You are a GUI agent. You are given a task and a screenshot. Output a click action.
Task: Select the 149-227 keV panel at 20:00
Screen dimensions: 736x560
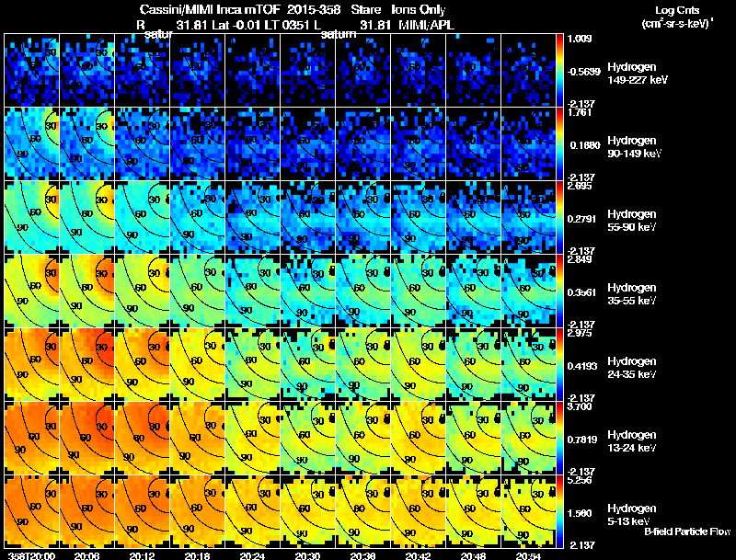click(x=31, y=71)
